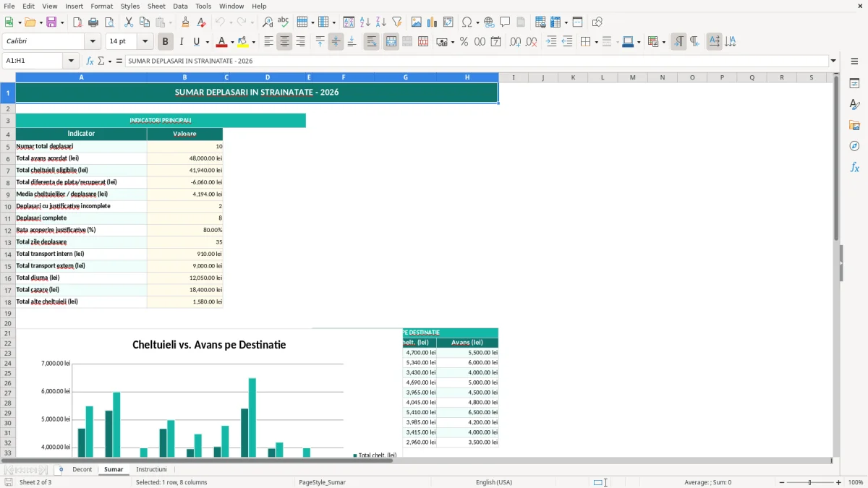Click the Increase Indent icon
868x488 pixels.
click(551, 42)
